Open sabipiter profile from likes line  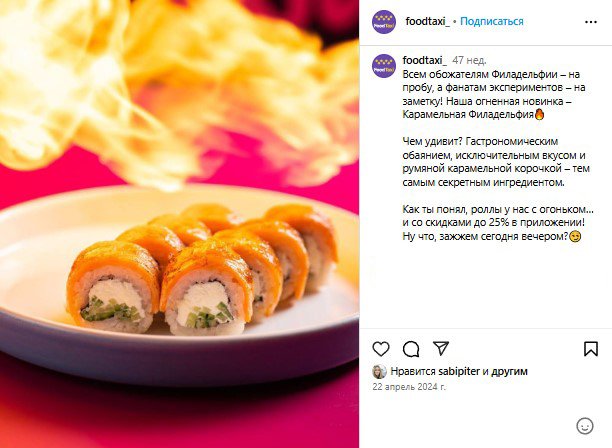[x=459, y=372]
